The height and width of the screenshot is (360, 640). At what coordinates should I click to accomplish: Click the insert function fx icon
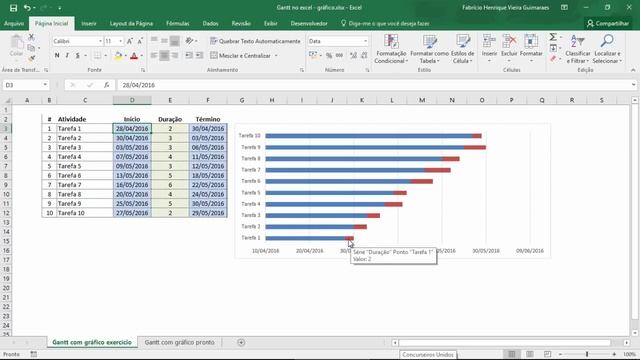click(x=107, y=85)
